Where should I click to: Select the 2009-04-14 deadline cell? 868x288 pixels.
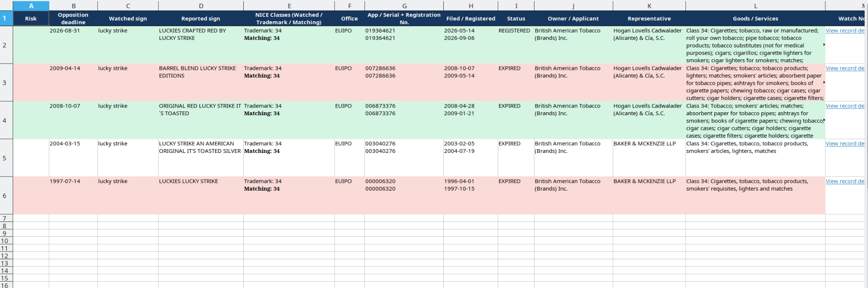[x=73, y=83]
